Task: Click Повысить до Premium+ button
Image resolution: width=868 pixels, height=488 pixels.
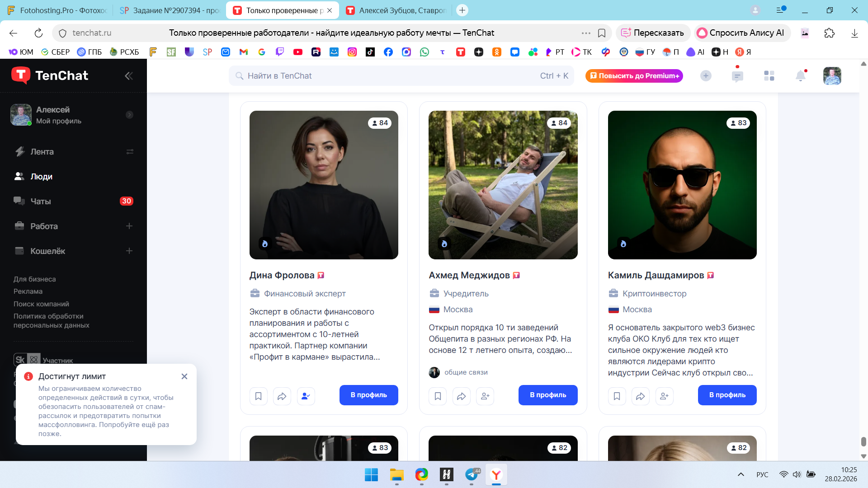Action: point(634,76)
